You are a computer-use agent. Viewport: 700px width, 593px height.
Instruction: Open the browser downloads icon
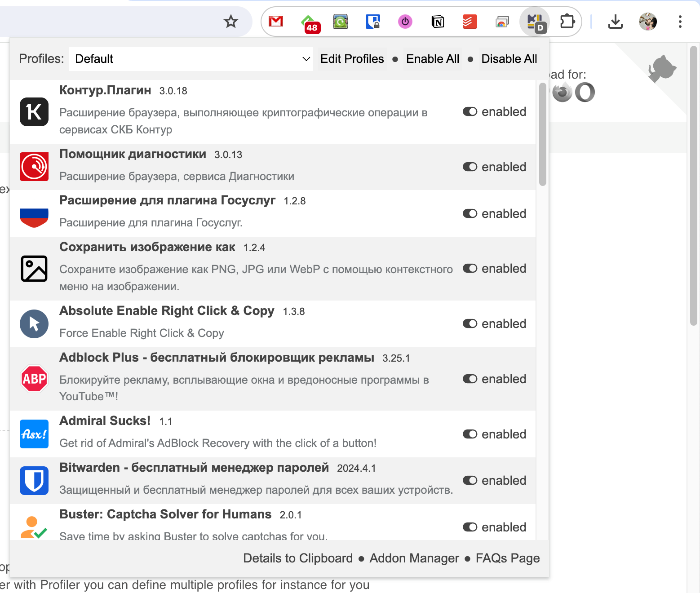616,21
